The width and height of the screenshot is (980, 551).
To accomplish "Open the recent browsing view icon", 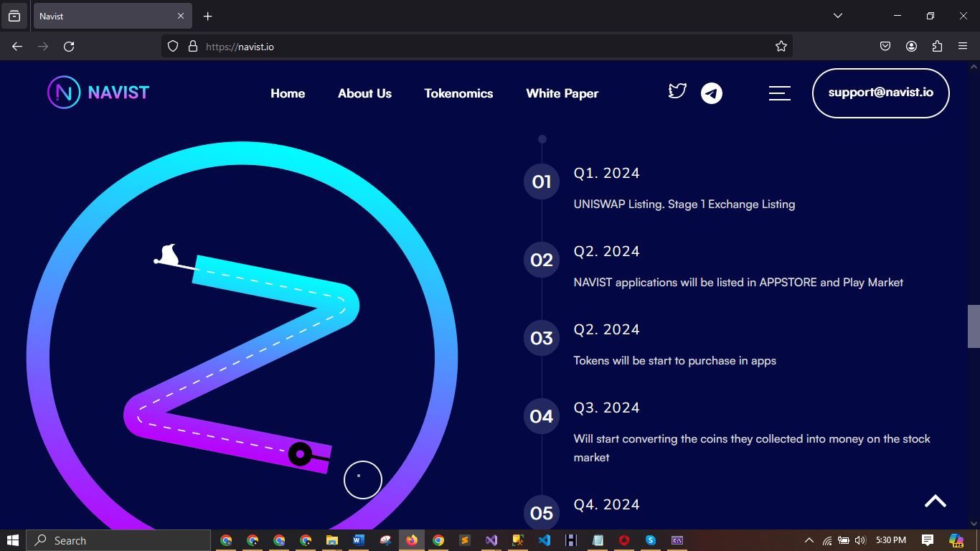I will tap(14, 16).
